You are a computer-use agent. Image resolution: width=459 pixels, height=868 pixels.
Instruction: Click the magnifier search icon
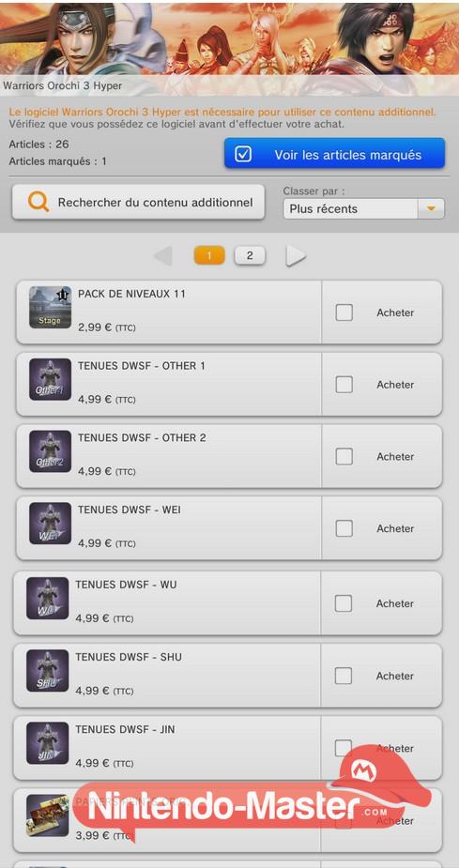coord(38,202)
